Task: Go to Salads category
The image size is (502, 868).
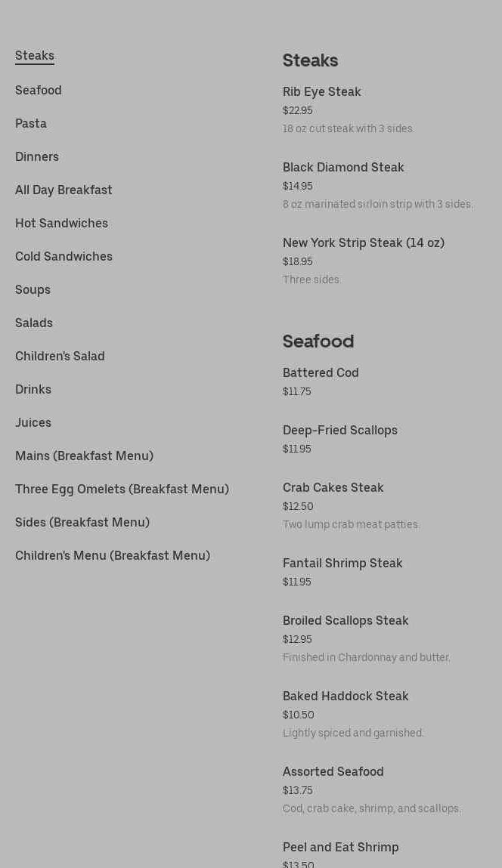Action: [x=34, y=323]
